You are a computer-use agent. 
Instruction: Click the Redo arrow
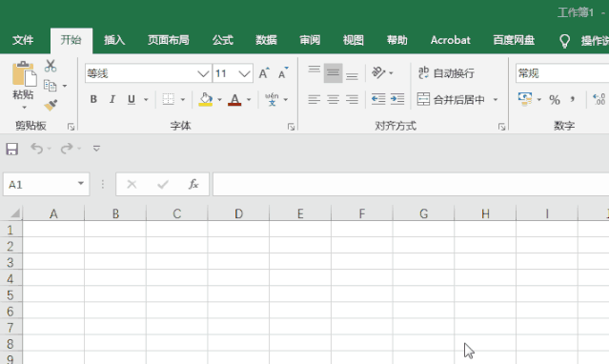(67, 149)
